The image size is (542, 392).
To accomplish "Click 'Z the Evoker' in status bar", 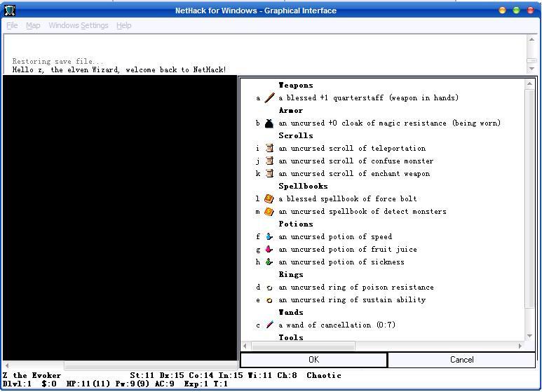I will click(32, 375).
